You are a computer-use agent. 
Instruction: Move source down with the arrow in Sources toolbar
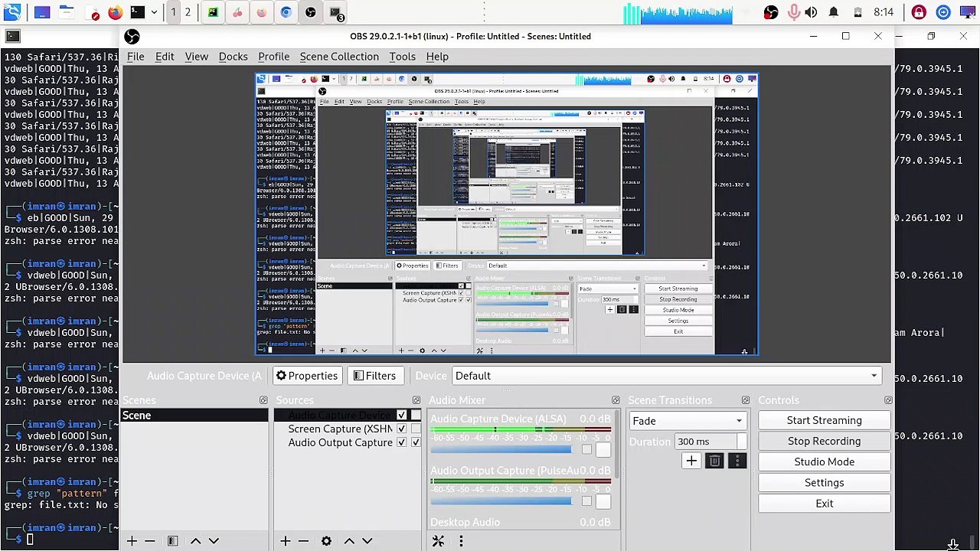click(x=367, y=541)
